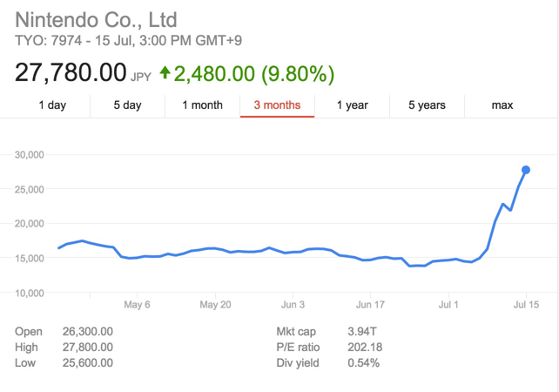Click the Jul 15 date label

pos(526,305)
